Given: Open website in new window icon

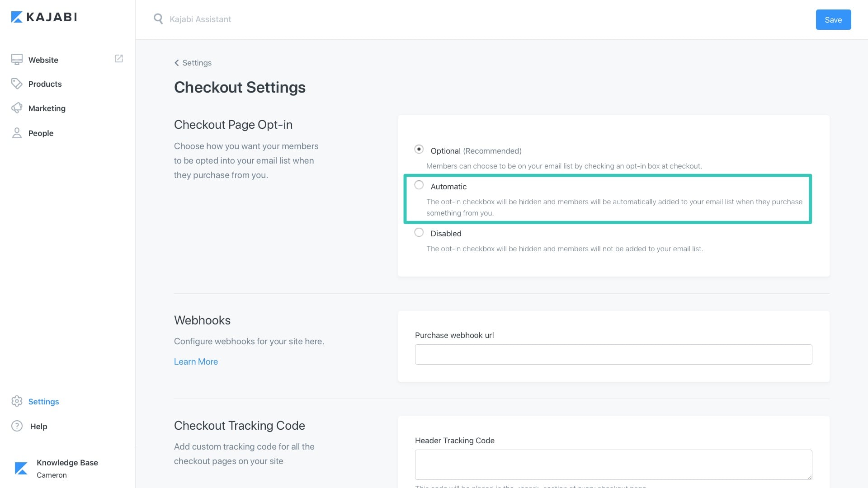Looking at the screenshot, I should (119, 59).
